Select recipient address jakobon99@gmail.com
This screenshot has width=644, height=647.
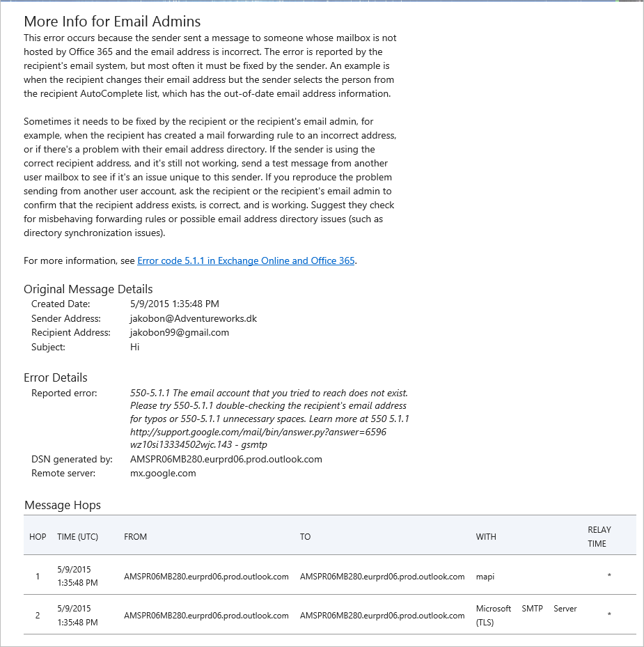[x=180, y=332]
